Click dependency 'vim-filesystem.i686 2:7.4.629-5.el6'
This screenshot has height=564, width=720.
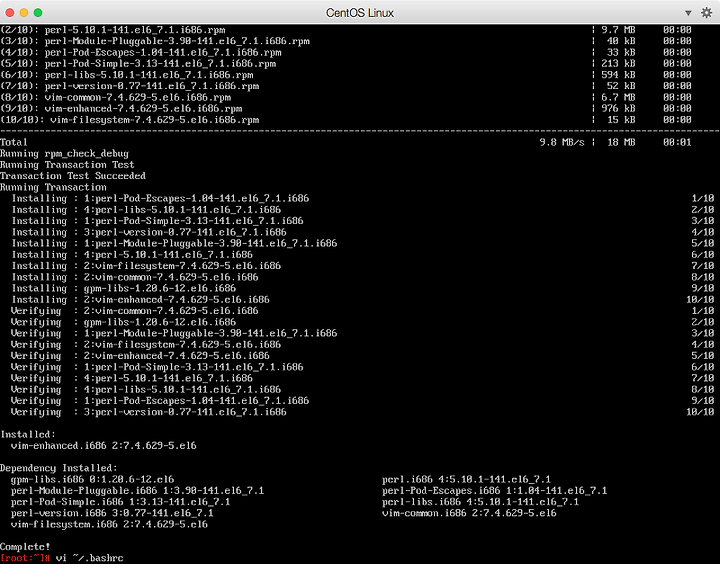tap(109, 525)
